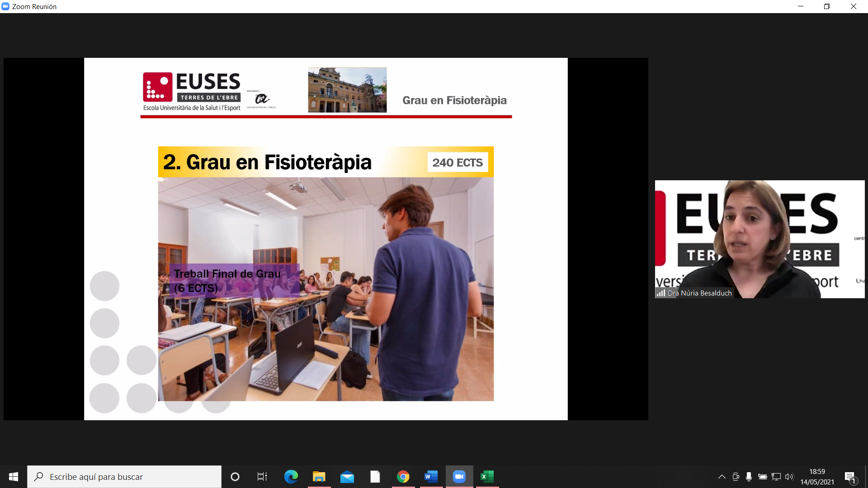Screen dimensions: 868x488
Task: Open the volume control in the tray
Action: point(789,477)
